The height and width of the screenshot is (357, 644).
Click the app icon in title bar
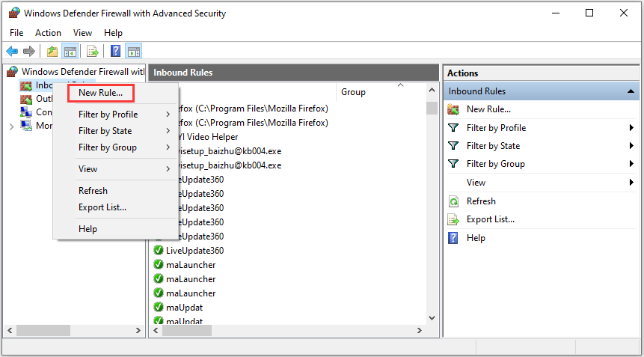coord(14,13)
